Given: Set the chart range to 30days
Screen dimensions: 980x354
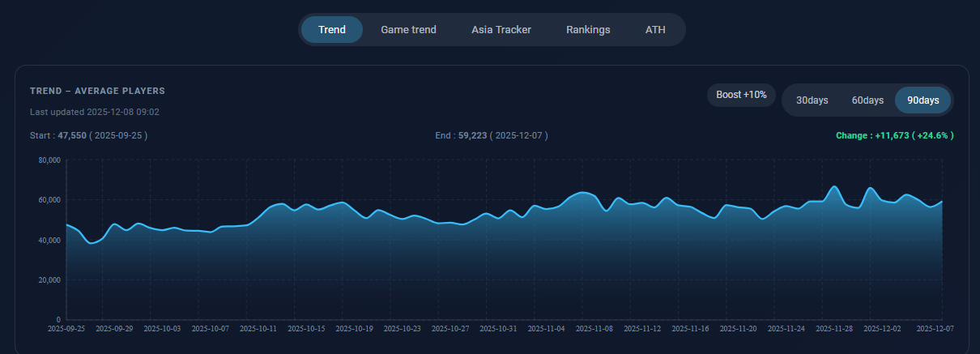Looking at the screenshot, I should [x=812, y=100].
